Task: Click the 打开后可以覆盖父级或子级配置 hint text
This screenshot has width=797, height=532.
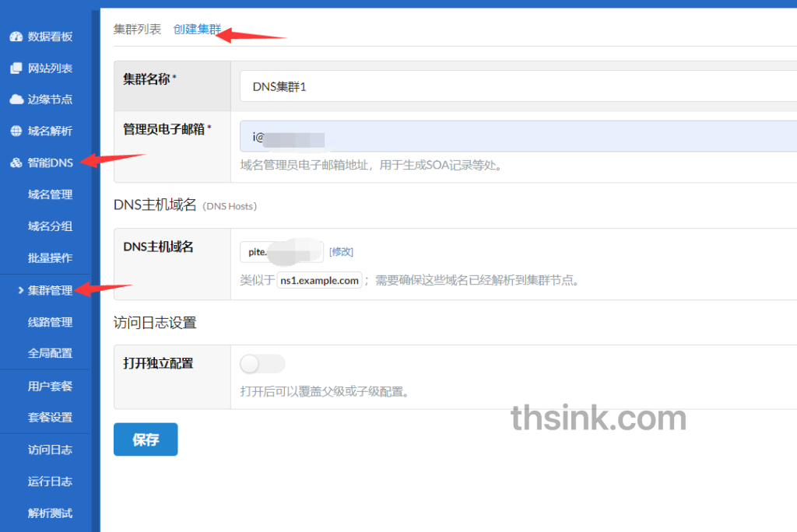Action: click(x=325, y=392)
